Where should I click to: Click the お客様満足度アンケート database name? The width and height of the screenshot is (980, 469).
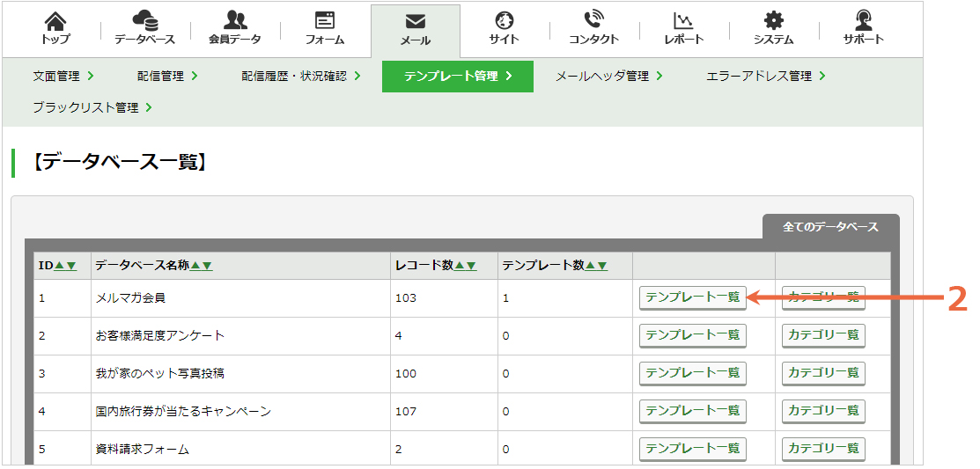pyautogui.click(x=160, y=336)
